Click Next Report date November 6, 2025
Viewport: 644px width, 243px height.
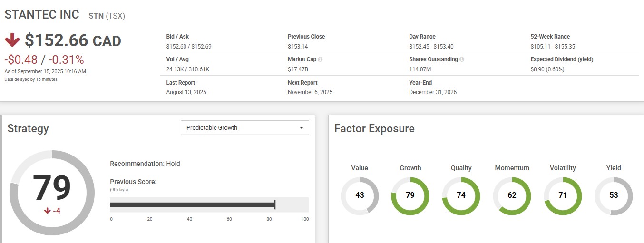tap(310, 92)
